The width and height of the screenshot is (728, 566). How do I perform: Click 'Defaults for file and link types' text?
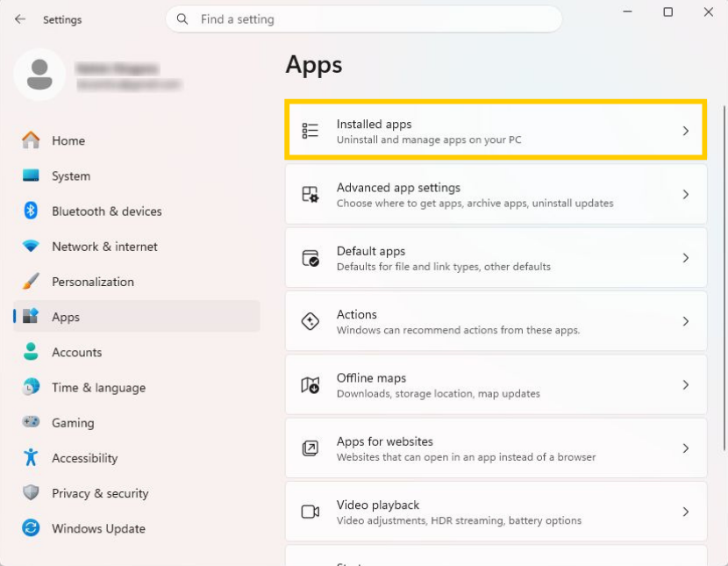tap(409, 267)
